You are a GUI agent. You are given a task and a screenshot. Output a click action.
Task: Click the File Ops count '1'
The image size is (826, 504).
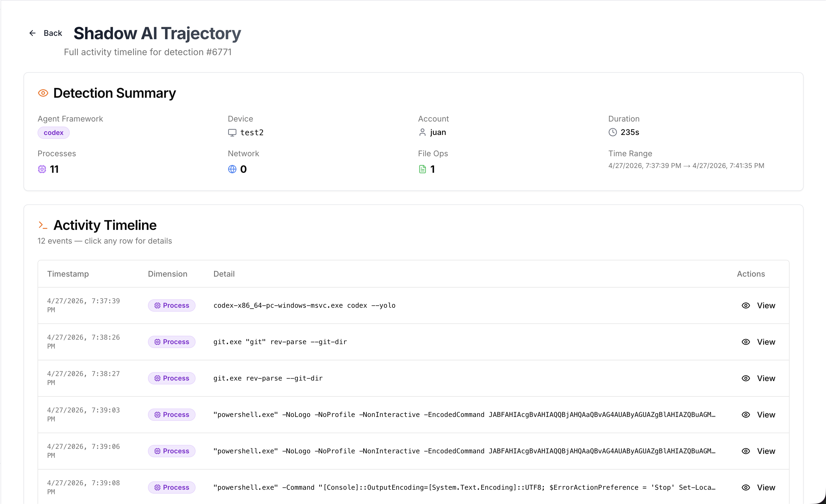point(433,169)
